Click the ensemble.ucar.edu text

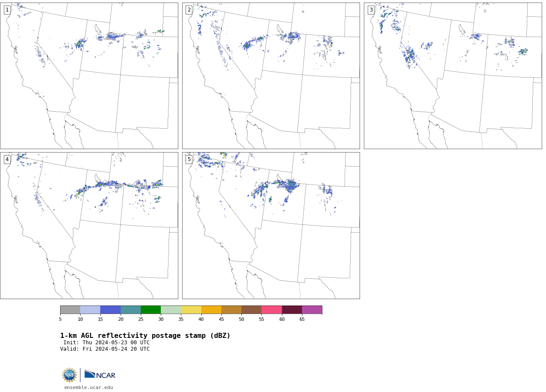89,388
